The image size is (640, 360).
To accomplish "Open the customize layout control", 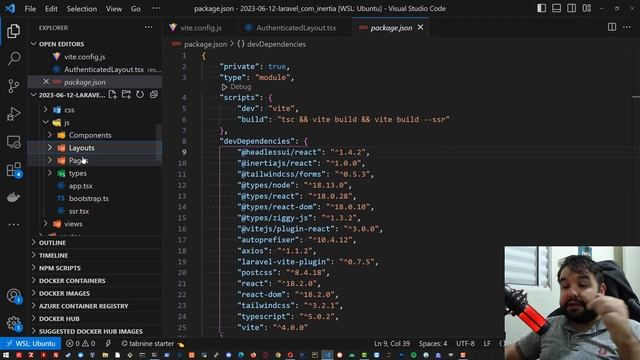I will pos(587,8).
